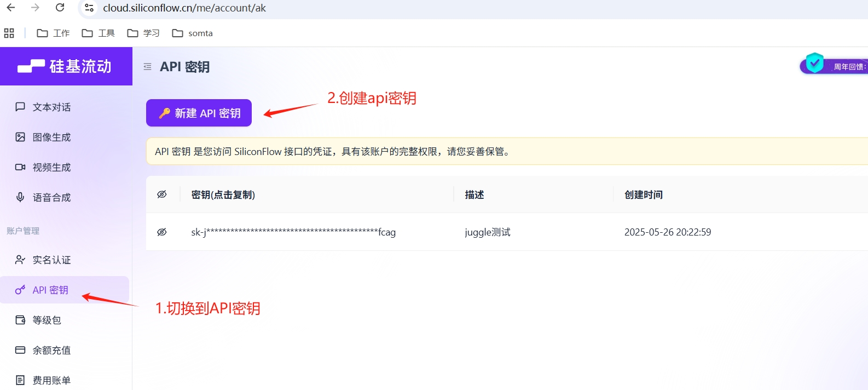The width and height of the screenshot is (868, 390).
Task: Open the somta bookmarks folder
Action: click(x=193, y=33)
